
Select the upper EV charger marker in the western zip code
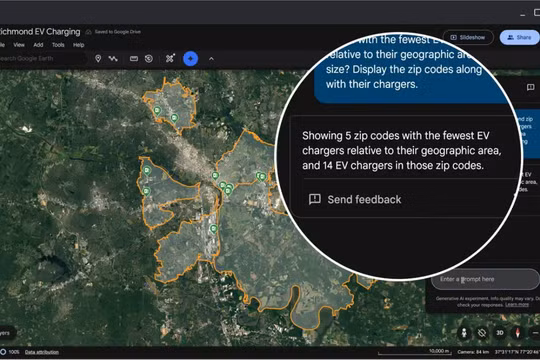(x=147, y=171)
